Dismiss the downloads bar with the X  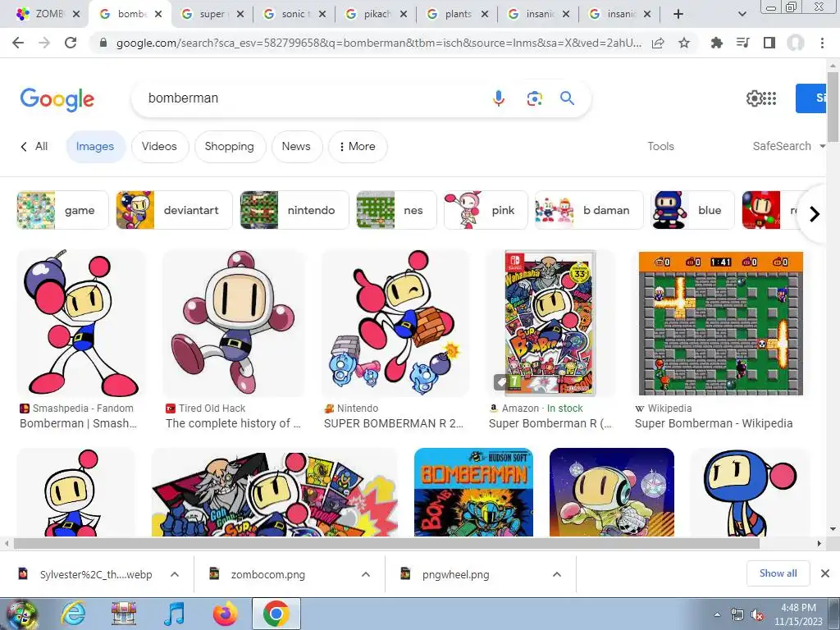(x=825, y=573)
